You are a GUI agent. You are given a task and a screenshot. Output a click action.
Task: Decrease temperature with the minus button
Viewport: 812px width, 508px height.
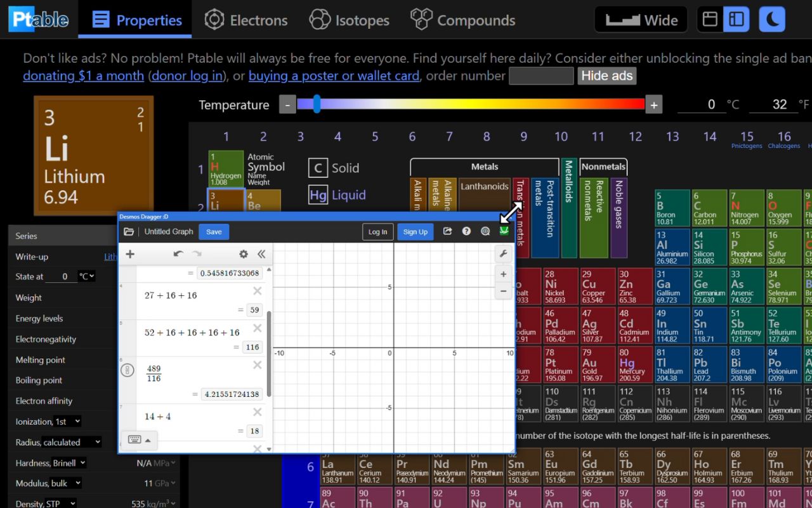coord(288,105)
